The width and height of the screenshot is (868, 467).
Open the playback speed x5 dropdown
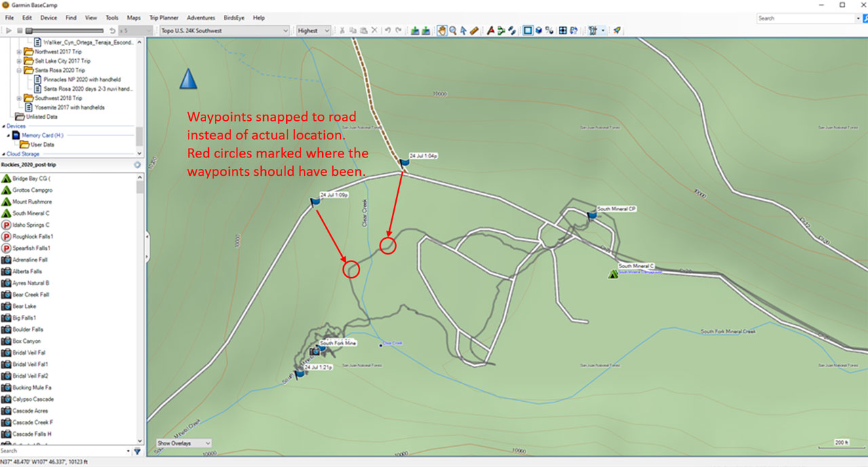point(135,31)
